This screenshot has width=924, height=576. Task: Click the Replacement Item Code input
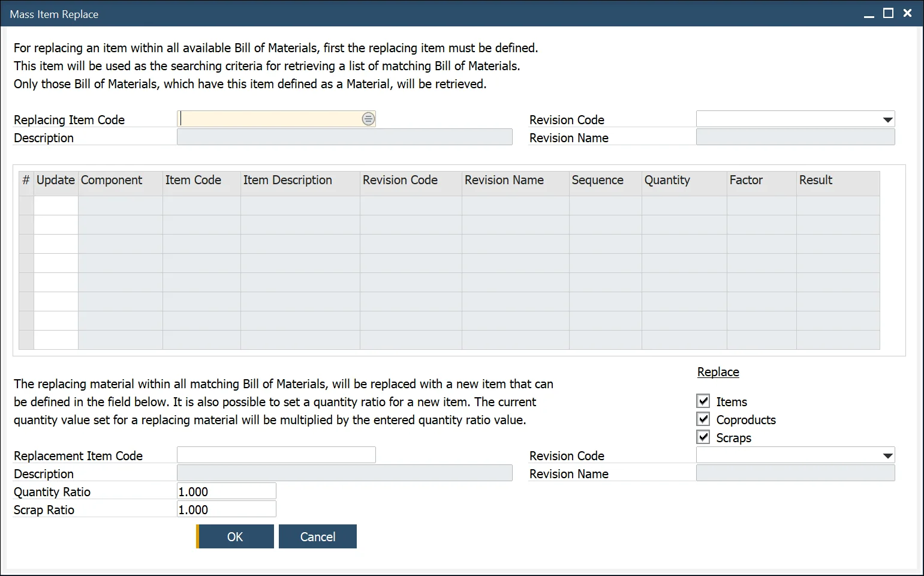tap(276, 455)
